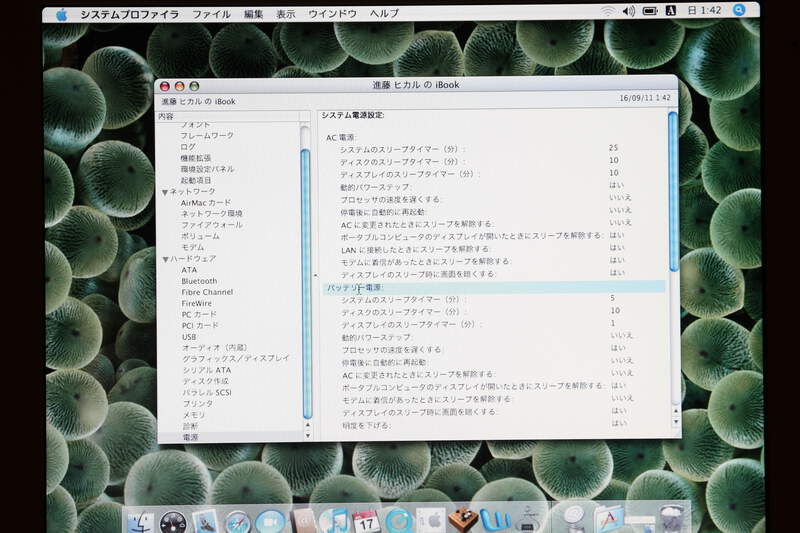Open the ファイル menu
The width and height of the screenshot is (800, 533).
(x=211, y=14)
